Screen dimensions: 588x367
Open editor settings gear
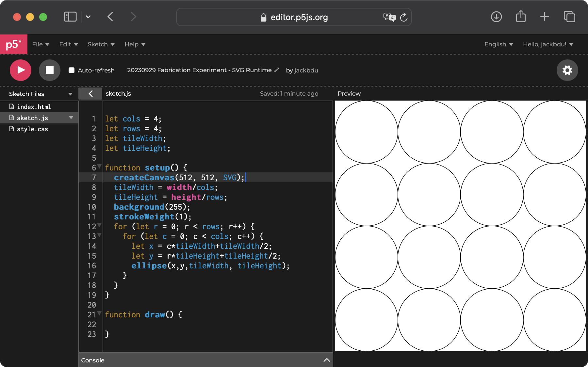pos(567,70)
